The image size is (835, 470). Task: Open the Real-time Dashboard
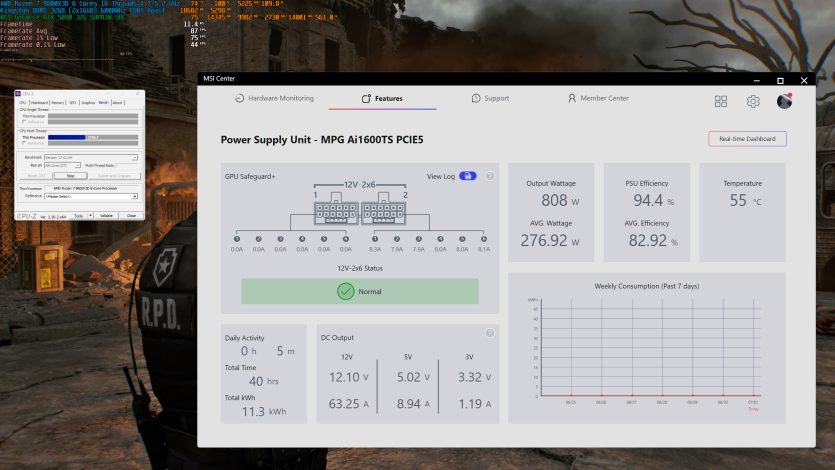tap(747, 139)
